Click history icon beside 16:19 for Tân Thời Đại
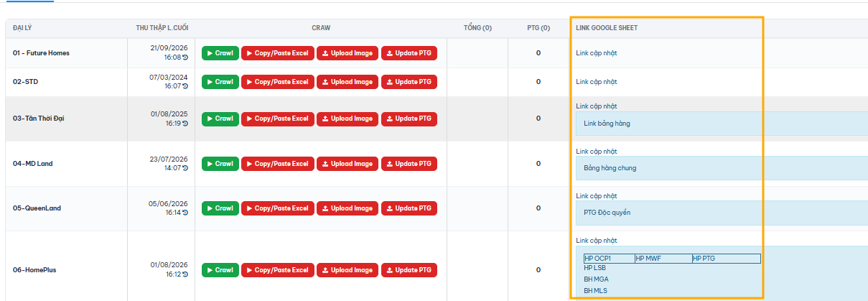This screenshot has height=301, width=868. (x=185, y=124)
